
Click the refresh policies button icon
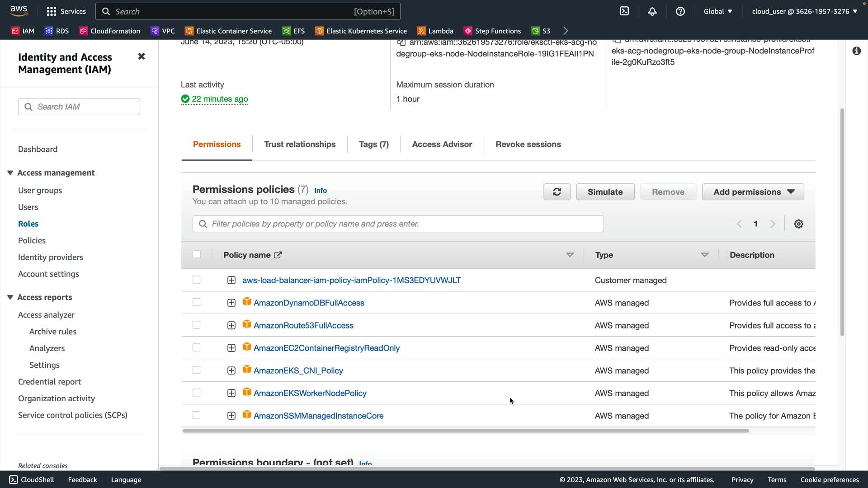coord(557,192)
